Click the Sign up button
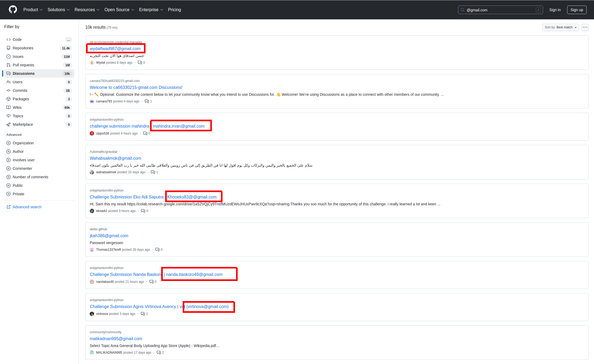 [x=576, y=10]
